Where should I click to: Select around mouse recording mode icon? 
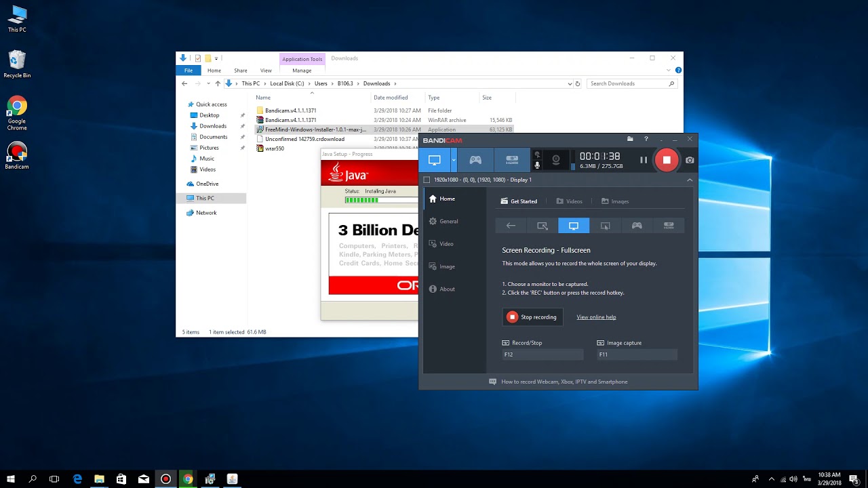pos(606,226)
